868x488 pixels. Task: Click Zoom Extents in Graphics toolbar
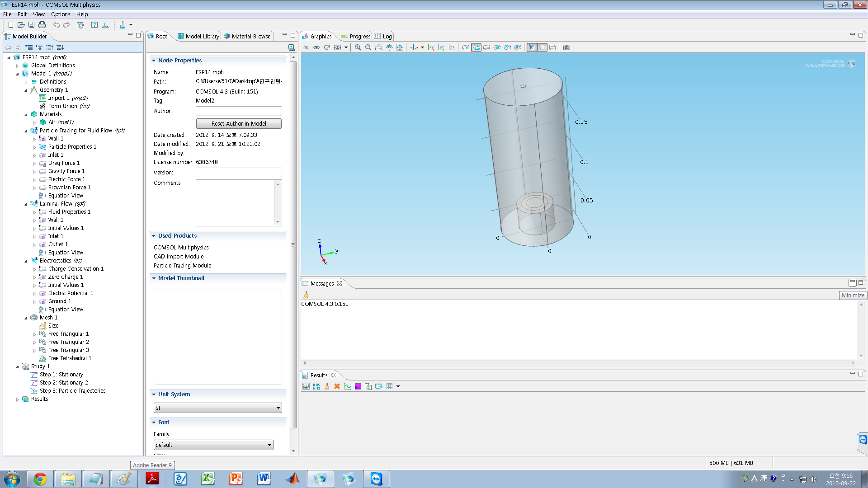coord(400,47)
